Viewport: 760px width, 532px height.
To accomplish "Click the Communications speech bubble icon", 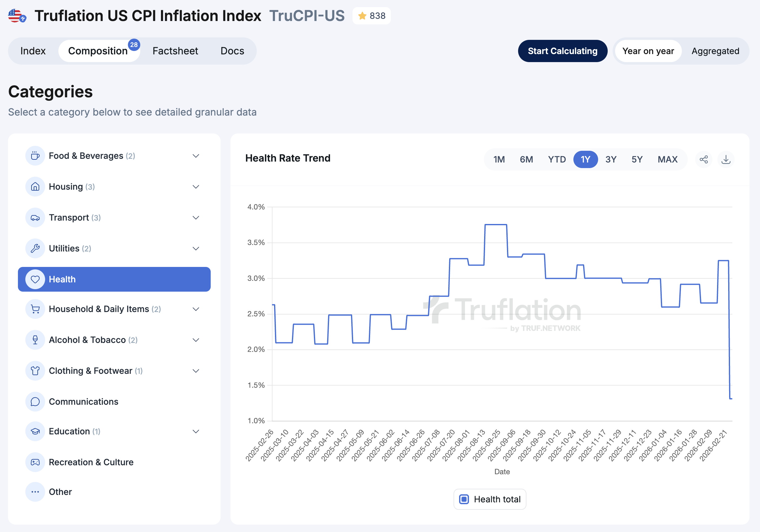I will coord(35,402).
